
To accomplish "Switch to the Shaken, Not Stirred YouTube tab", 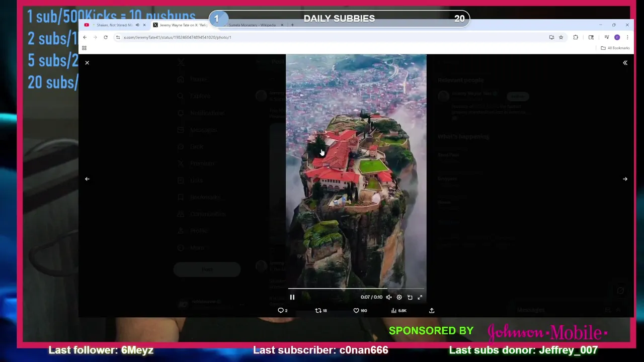I will (x=114, y=25).
